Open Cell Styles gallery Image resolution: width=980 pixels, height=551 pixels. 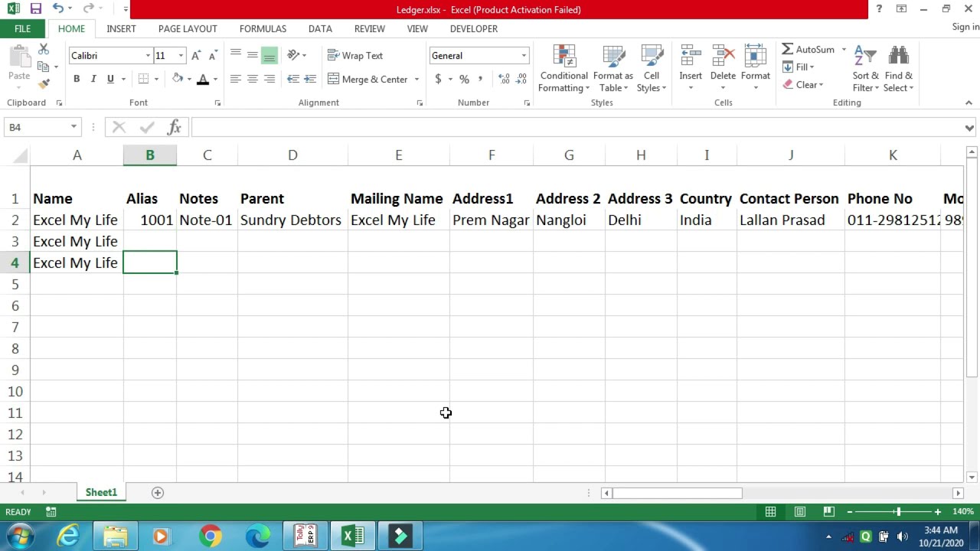click(652, 70)
